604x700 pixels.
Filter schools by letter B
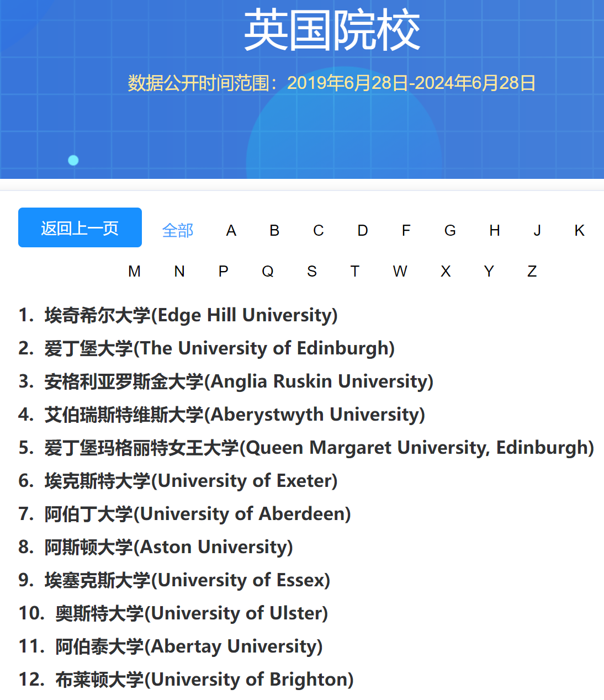tap(274, 230)
